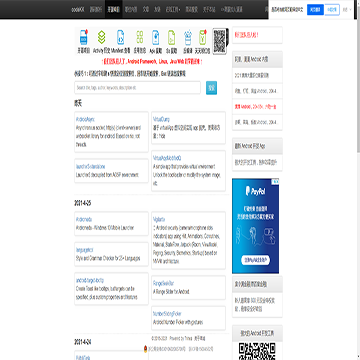Click the blue search button
This screenshot has width=360, height=360.
(211, 88)
